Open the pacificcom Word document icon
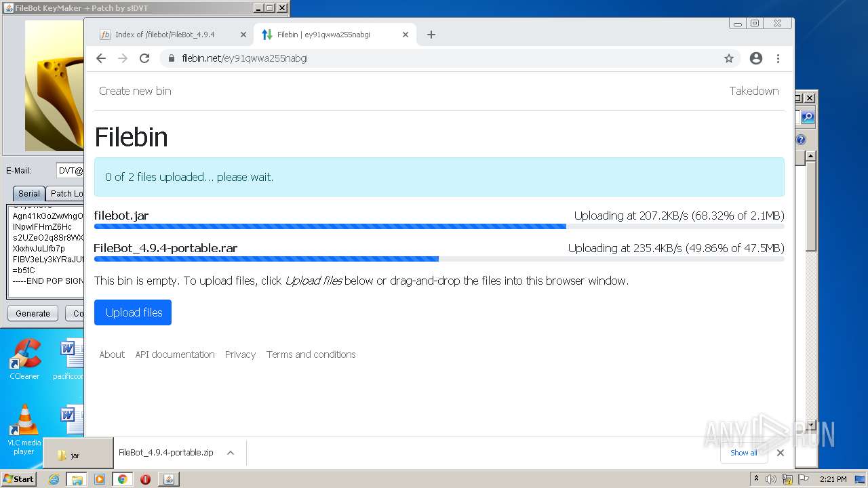The width and height of the screenshot is (868, 488). [x=69, y=359]
